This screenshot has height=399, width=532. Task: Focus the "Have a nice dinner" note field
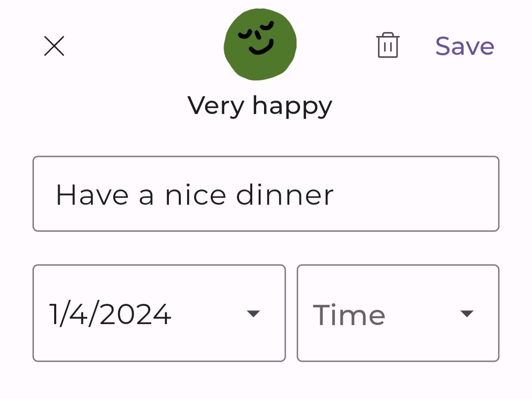266,194
